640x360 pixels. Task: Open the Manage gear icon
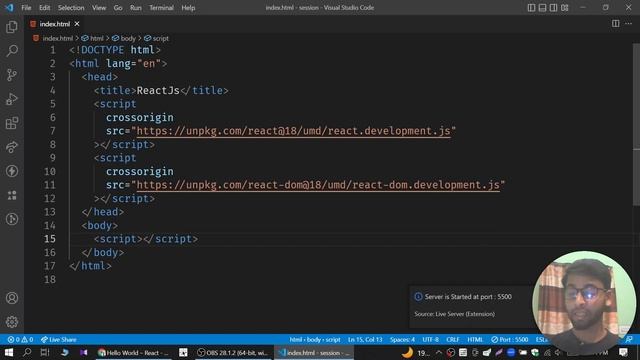pyautogui.click(x=12, y=322)
